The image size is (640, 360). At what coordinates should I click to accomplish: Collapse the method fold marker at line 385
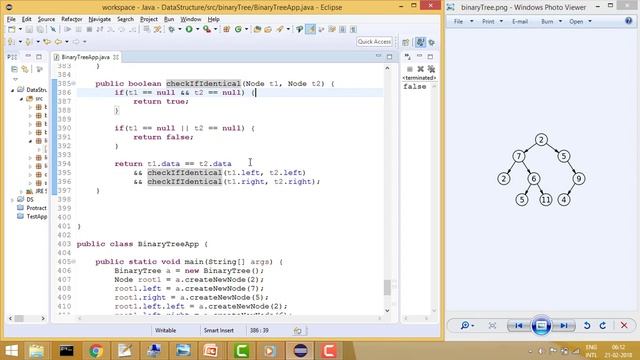[74, 83]
